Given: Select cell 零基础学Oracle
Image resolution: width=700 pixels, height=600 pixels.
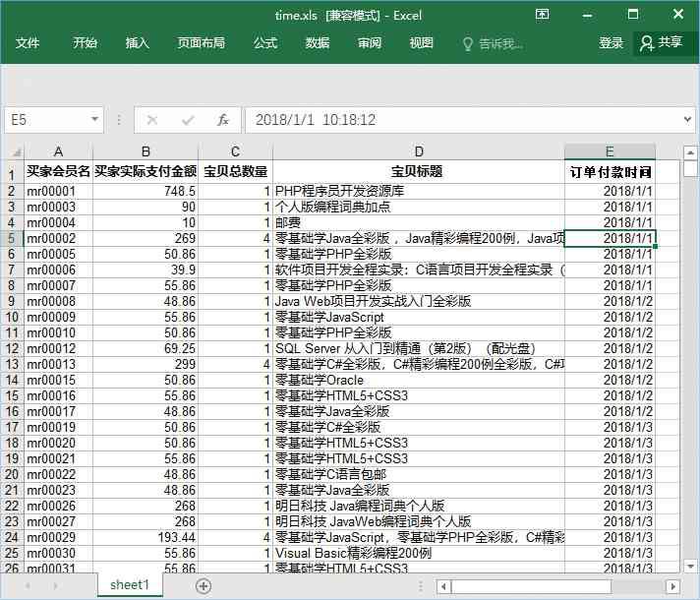Looking at the screenshot, I should [419, 381].
